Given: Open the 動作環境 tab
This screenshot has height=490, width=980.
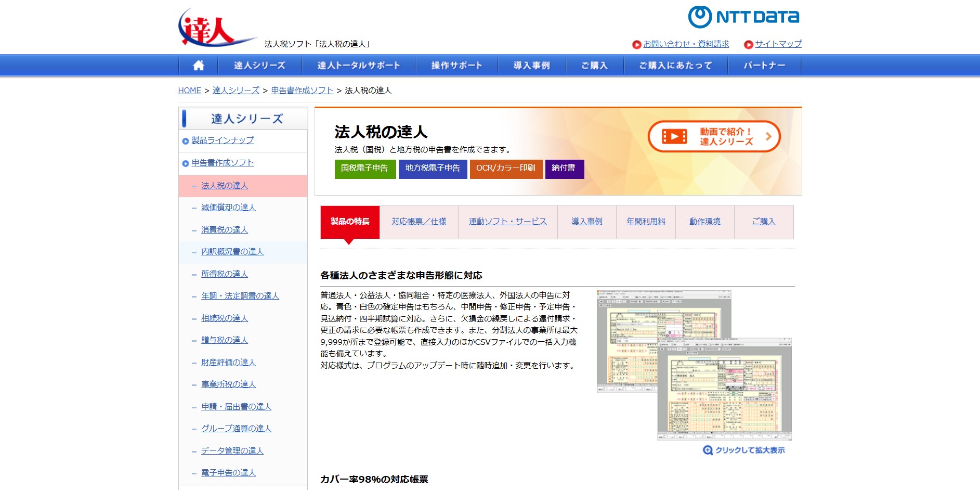Looking at the screenshot, I should tap(704, 222).
